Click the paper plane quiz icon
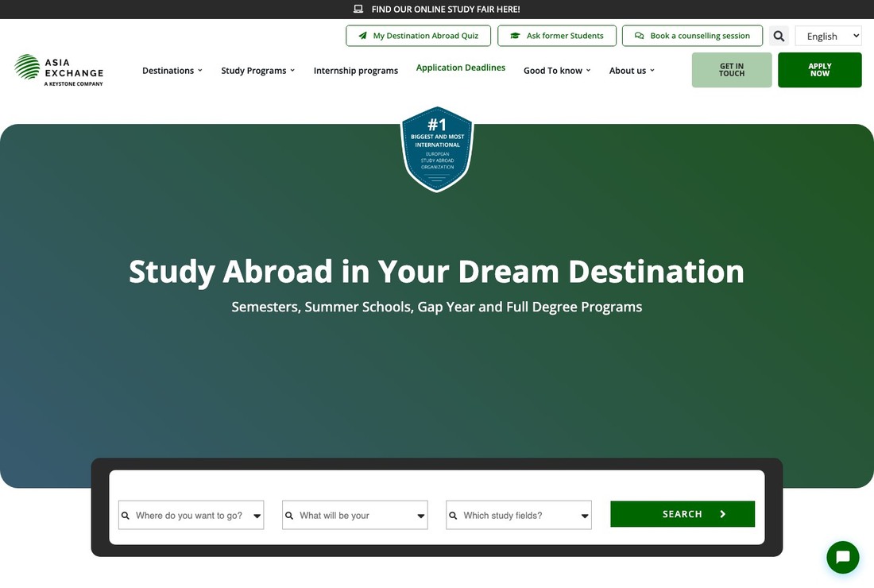The width and height of the screenshot is (874, 588). pyautogui.click(x=363, y=36)
